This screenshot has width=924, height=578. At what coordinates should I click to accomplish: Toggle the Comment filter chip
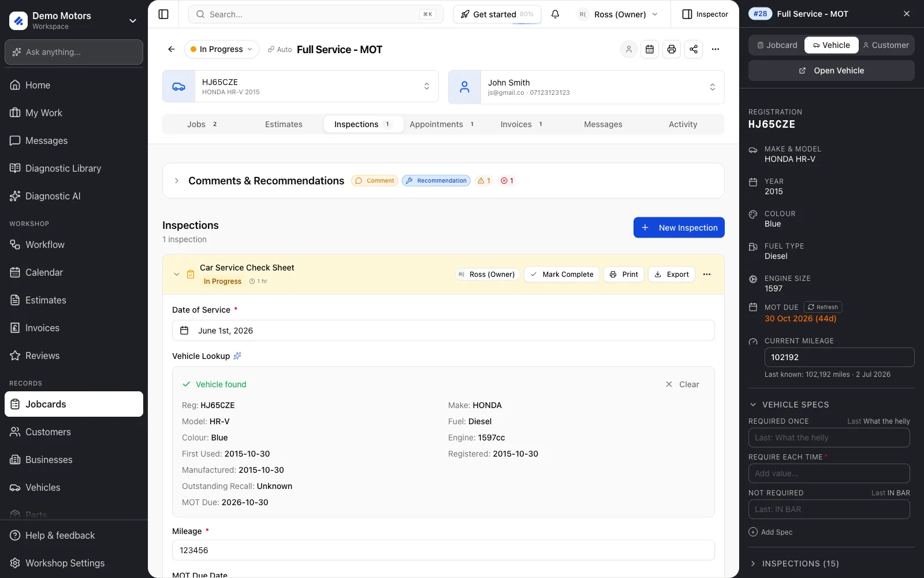[375, 181]
